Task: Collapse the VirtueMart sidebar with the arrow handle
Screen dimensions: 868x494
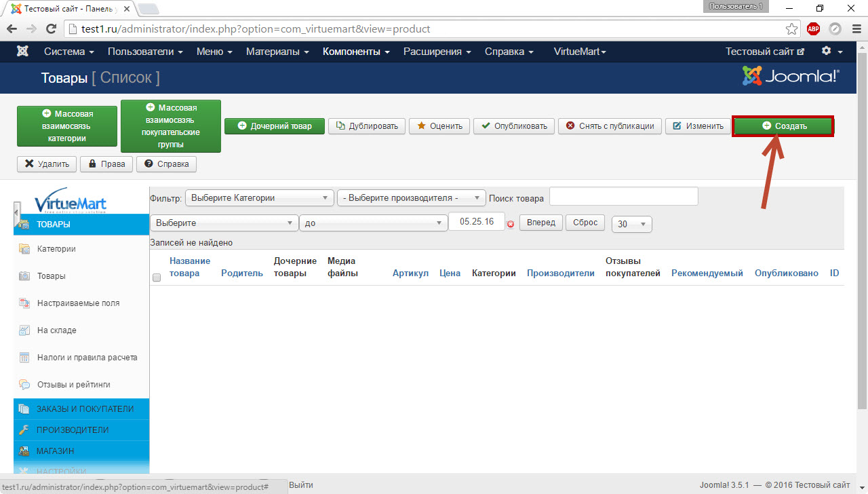Action: point(16,214)
